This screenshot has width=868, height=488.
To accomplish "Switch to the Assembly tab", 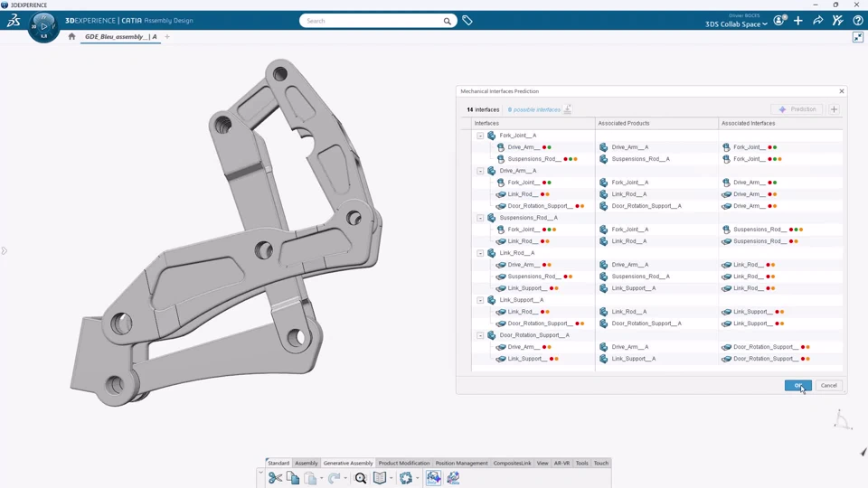I will pyautogui.click(x=307, y=463).
